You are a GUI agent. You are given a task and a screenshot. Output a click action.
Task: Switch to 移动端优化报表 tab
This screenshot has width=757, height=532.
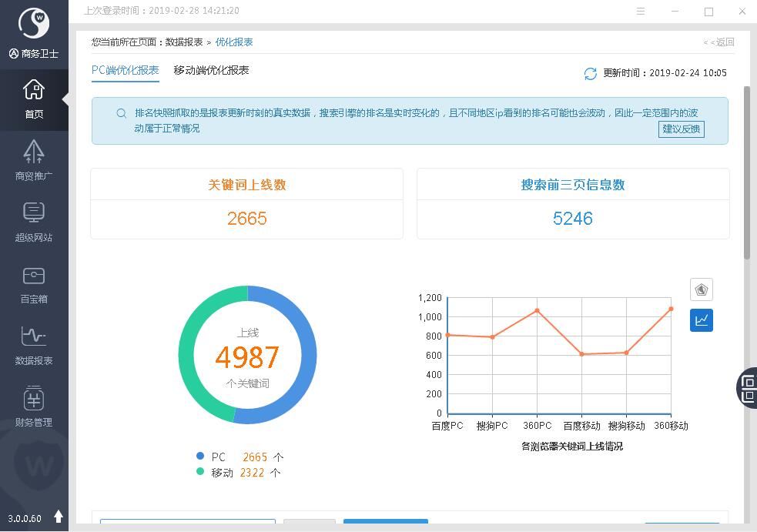(x=211, y=70)
